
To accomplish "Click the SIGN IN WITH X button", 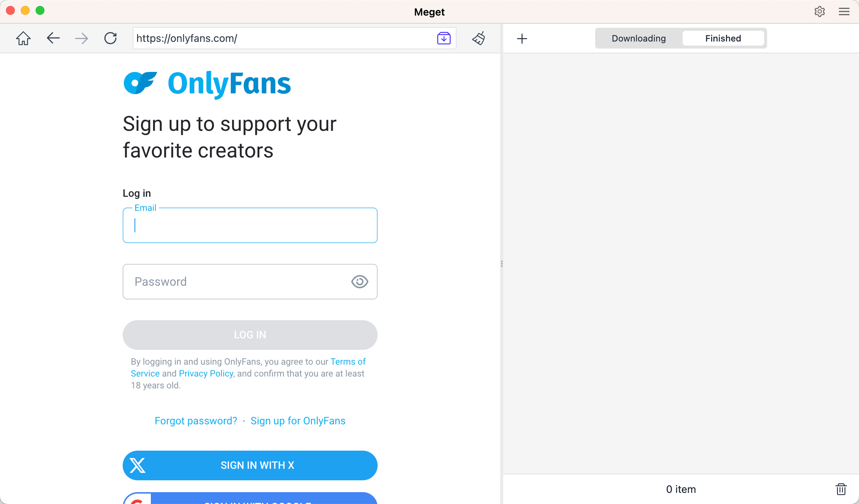I will pos(250,465).
